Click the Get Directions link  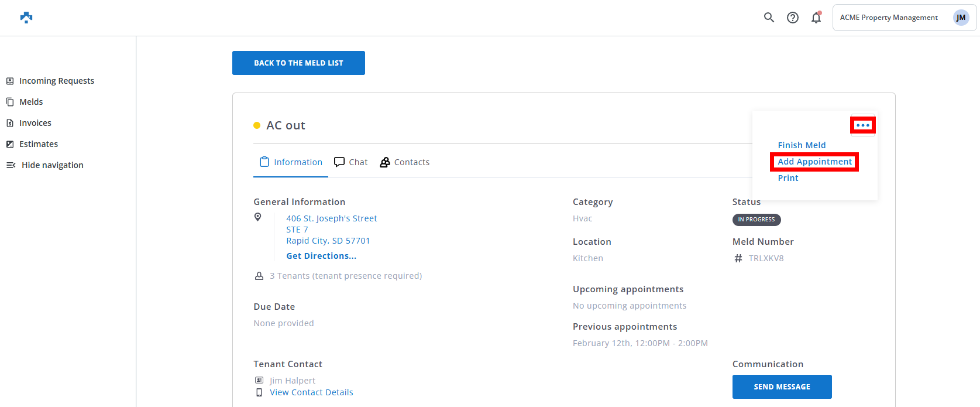pos(321,256)
